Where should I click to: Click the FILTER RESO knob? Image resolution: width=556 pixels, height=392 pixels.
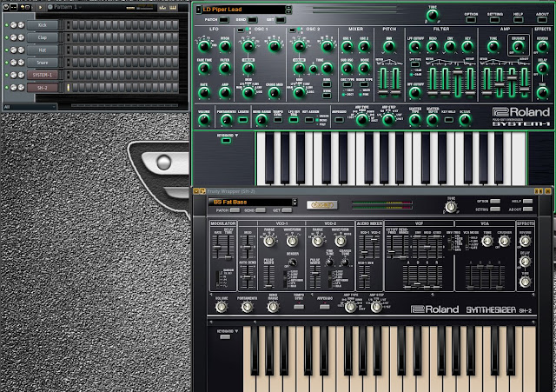click(433, 46)
